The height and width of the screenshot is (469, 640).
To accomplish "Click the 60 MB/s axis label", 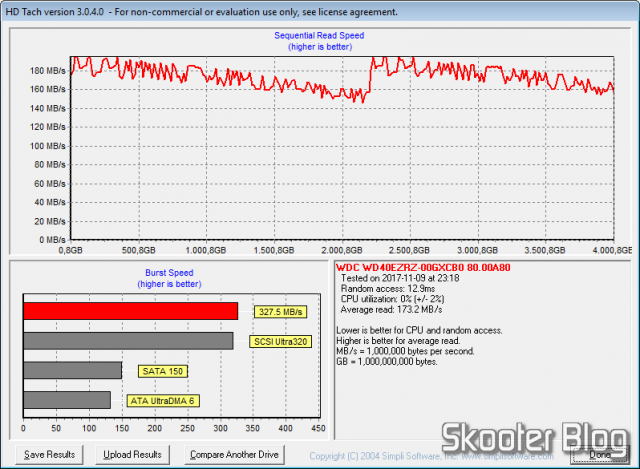I will [x=50, y=184].
